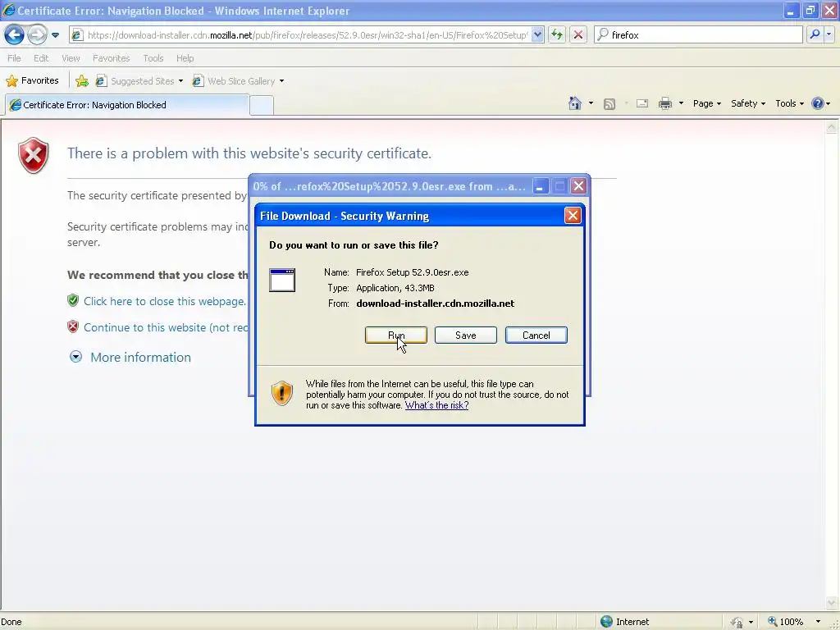Click Save in File Download dialog
Image resolution: width=840 pixels, height=630 pixels.
click(x=466, y=336)
